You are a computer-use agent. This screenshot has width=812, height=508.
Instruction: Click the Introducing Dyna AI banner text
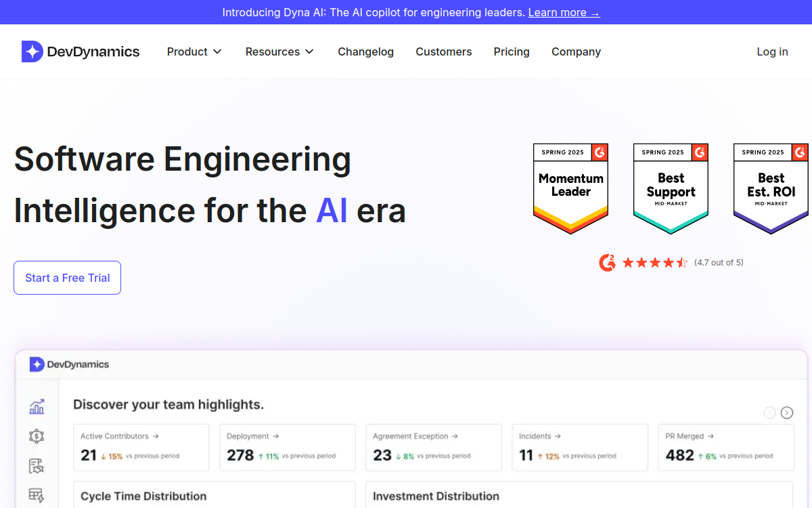click(374, 12)
